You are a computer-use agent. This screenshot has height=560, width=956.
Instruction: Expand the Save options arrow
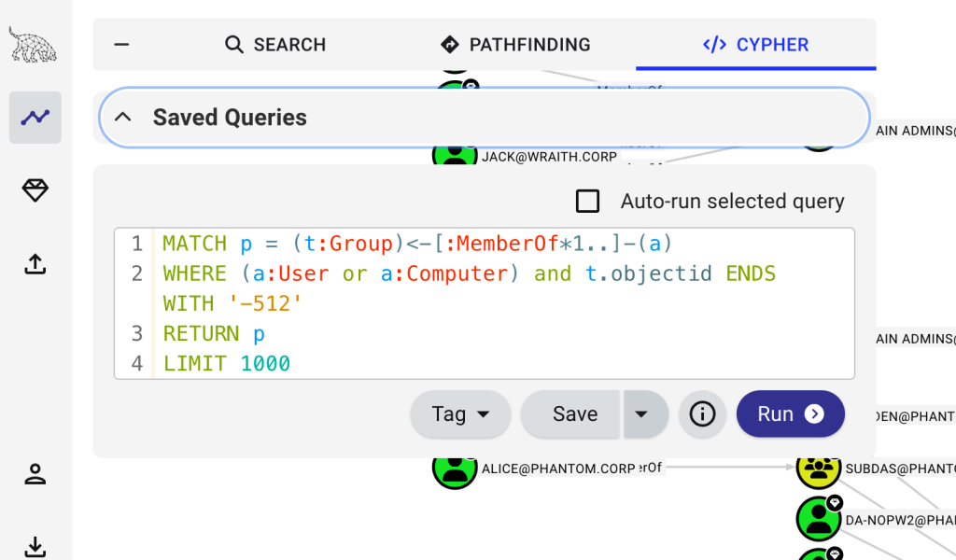click(641, 414)
